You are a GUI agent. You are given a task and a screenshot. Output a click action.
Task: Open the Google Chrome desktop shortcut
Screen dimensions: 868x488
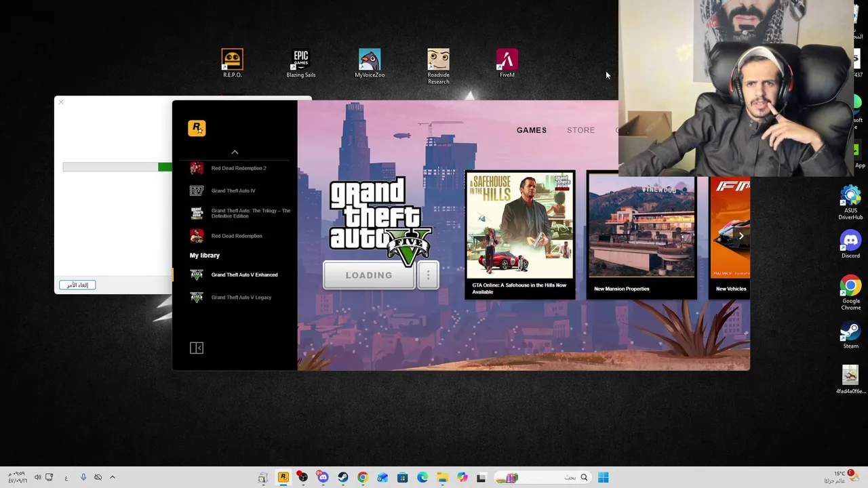(x=850, y=293)
